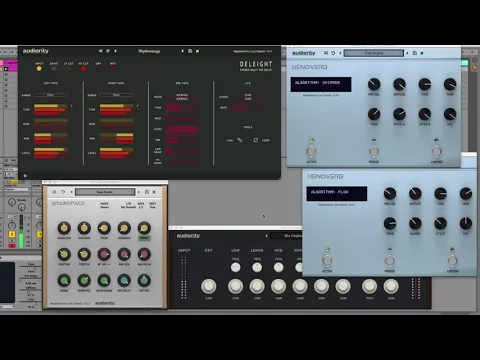Screen dimensions: 480x360
Task: Open the Right Taps RANGE selector
Action: 117,95
